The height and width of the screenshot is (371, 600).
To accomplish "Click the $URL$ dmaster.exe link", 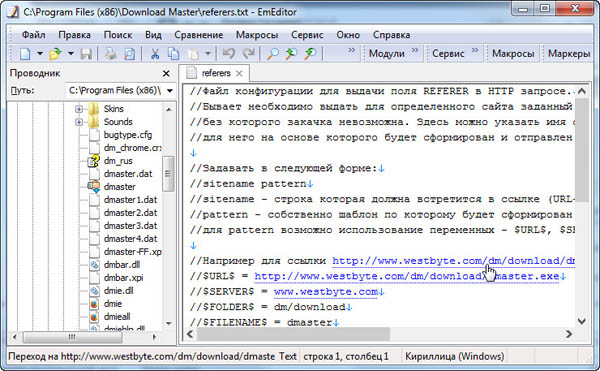I will pos(407,277).
